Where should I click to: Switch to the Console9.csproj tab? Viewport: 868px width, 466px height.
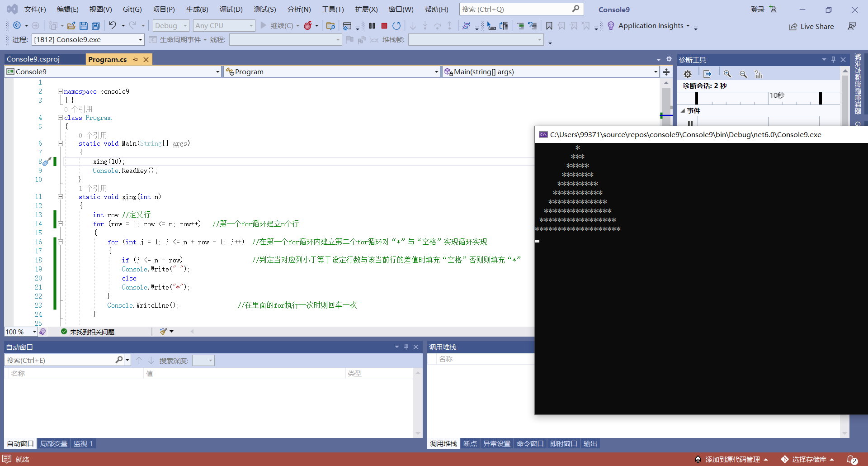pos(33,59)
